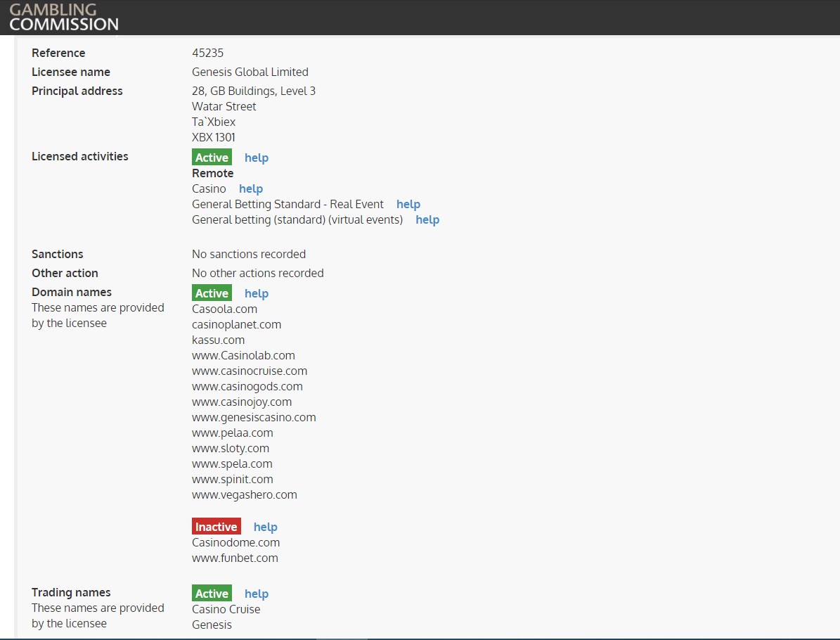Click the Principal address label
This screenshot has width=840, height=640.
[x=77, y=91]
